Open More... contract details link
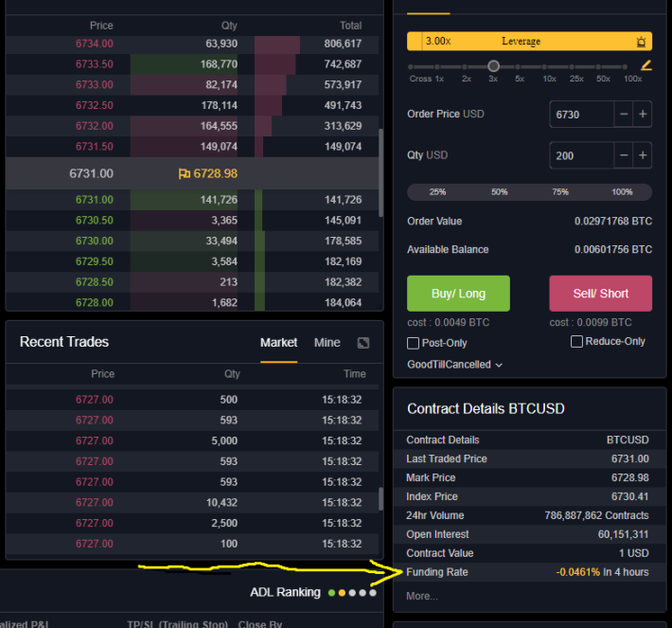The height and width of the screenshot is (628, 672). click(x=422, y=596)
